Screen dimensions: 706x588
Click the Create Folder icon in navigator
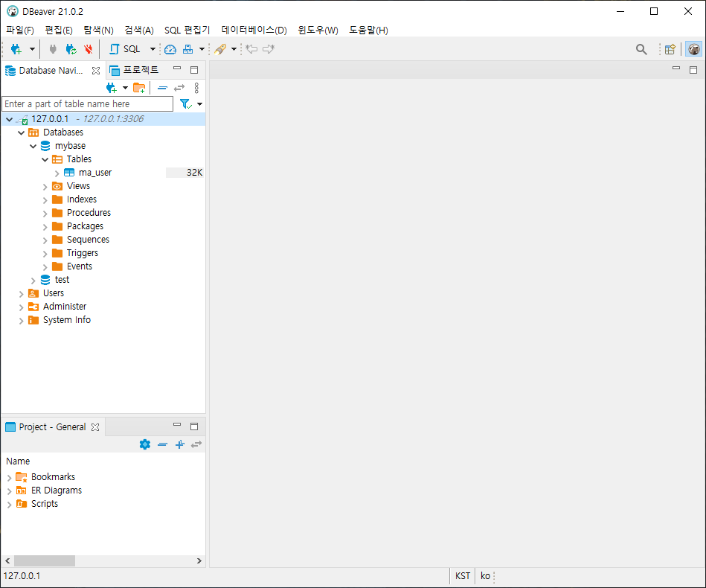139,88
